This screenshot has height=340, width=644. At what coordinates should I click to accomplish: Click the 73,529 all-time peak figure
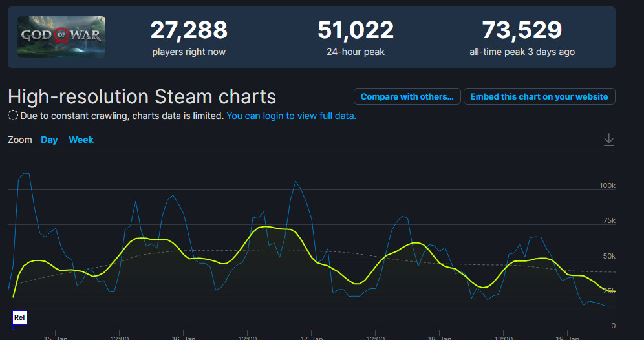tap(522, 30)
